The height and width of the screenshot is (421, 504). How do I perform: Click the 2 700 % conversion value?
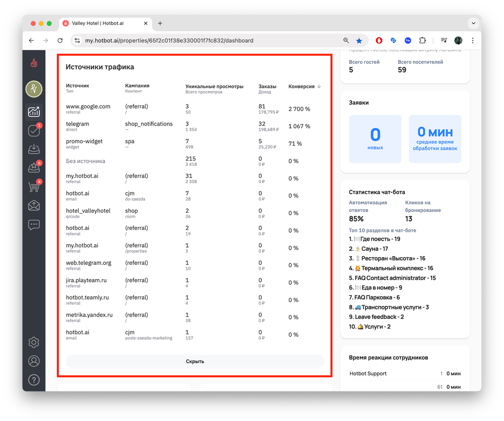(299, 109)
